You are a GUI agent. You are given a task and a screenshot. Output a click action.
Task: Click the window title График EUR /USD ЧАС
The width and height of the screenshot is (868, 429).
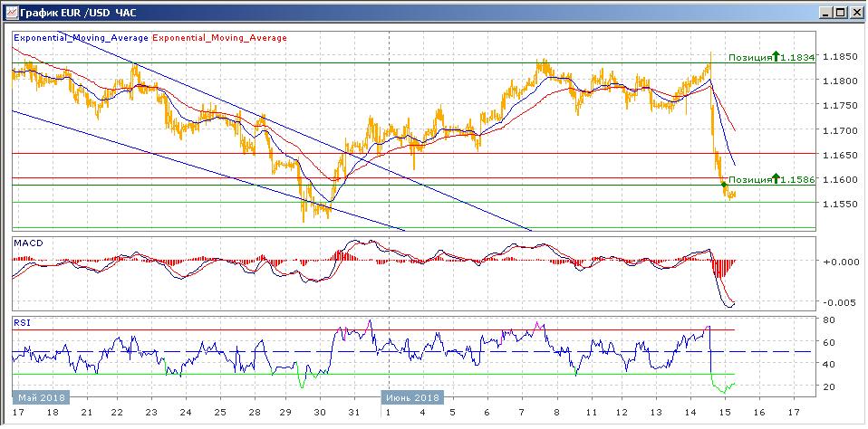(x=78, y=12)
